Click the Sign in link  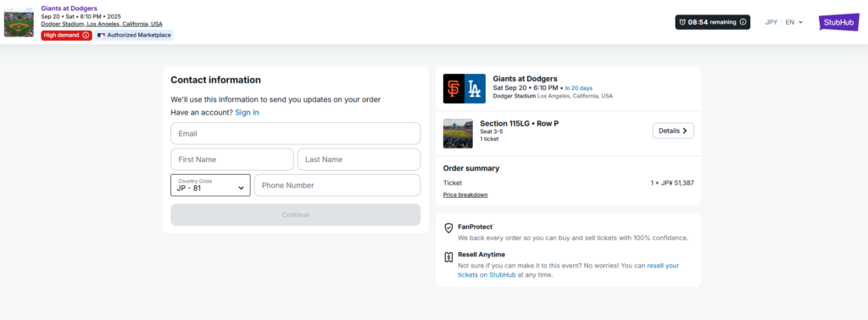(247, 113)
